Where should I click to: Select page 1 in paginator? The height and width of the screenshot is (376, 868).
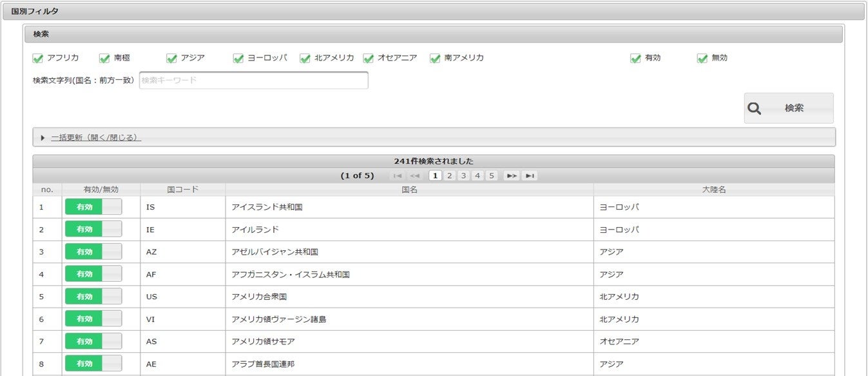[x=436, y=175]
